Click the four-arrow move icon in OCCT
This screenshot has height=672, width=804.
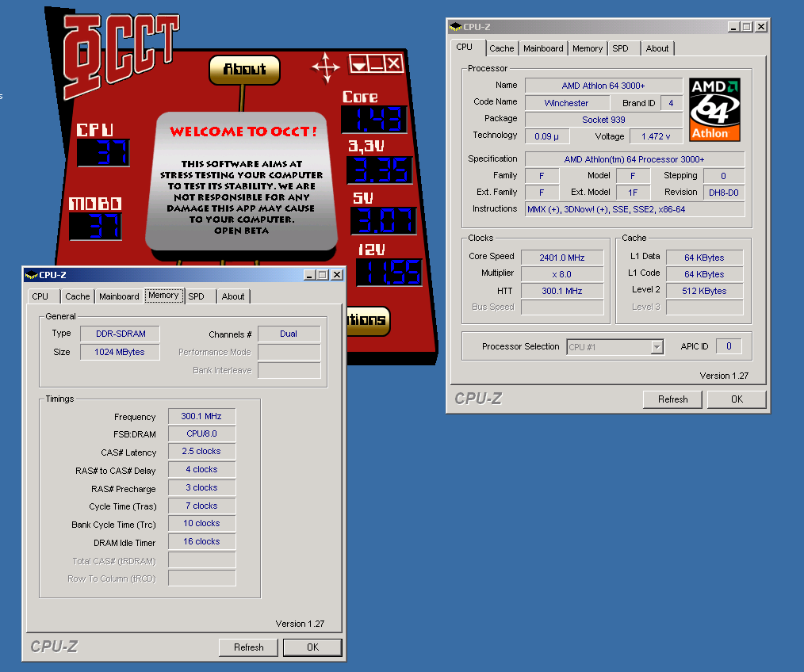325,67
